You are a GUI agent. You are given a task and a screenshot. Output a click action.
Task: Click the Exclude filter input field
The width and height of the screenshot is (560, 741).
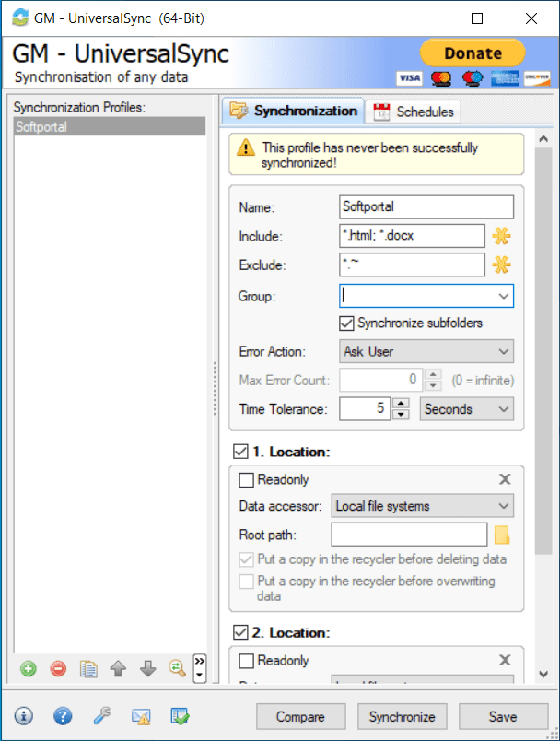click(412, 265)
